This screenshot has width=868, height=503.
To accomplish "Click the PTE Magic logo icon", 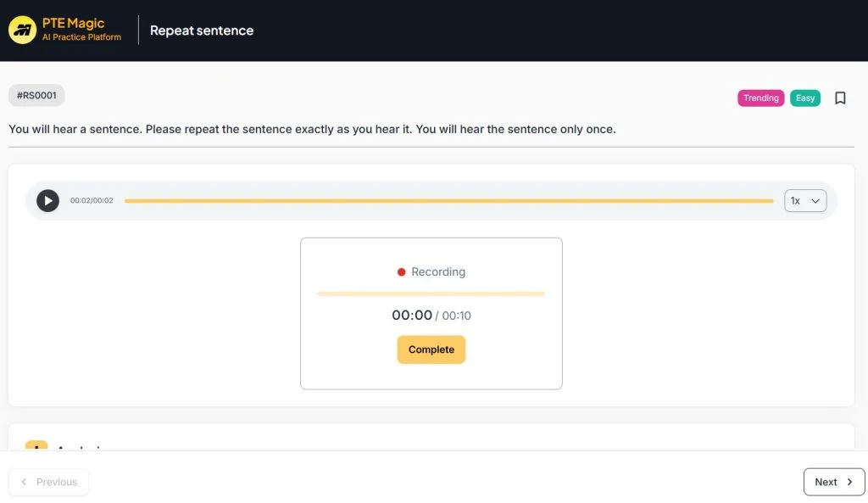I will 22,30.
